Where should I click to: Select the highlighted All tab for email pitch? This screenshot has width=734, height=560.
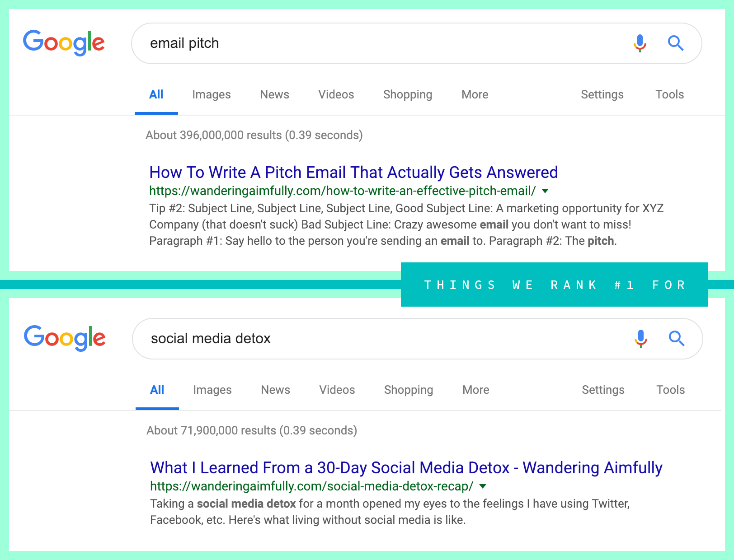coord(156,94)
